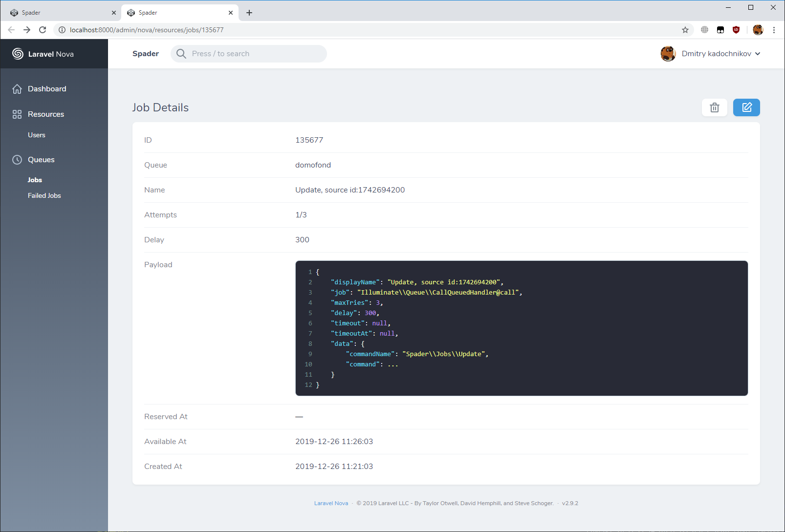Click Created At value 2019-12-26 11:21:03
Viewport: 785px width, 532px height.
point(334,467)
